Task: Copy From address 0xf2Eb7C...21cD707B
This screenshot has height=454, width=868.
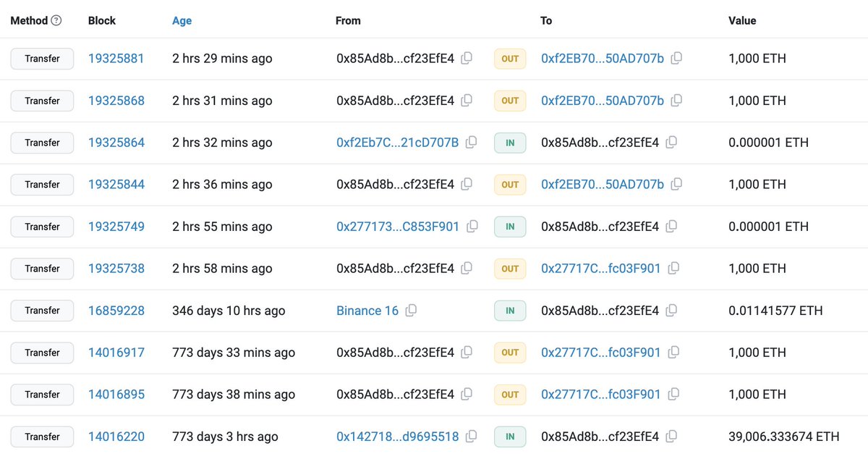Action: (x=471, y=142)
